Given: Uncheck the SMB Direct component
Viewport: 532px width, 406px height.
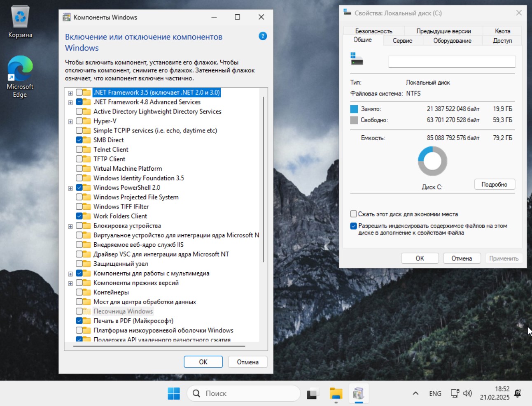Looking at the screenshot, I should 79,140.
